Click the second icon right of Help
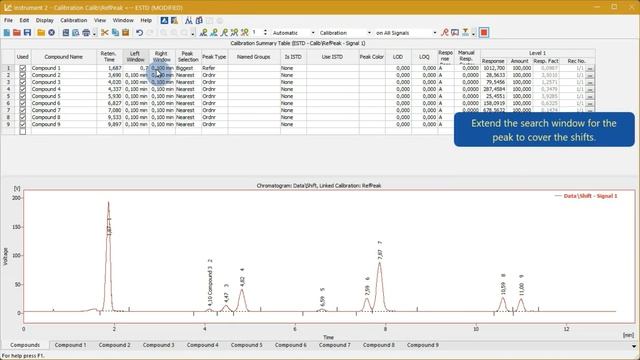The width and height of the screenshot is (640, 360). point(174,20)
